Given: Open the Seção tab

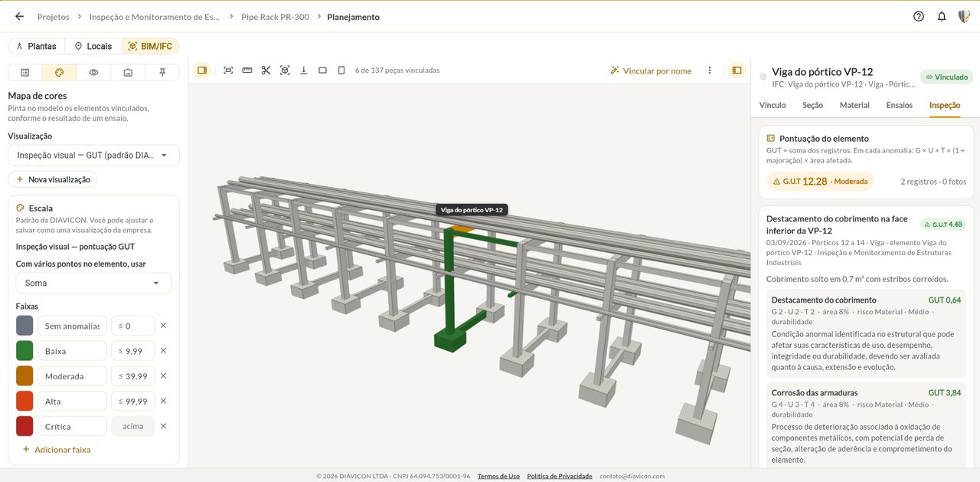Looking at the screenshot, I should (x=812, y=106).
